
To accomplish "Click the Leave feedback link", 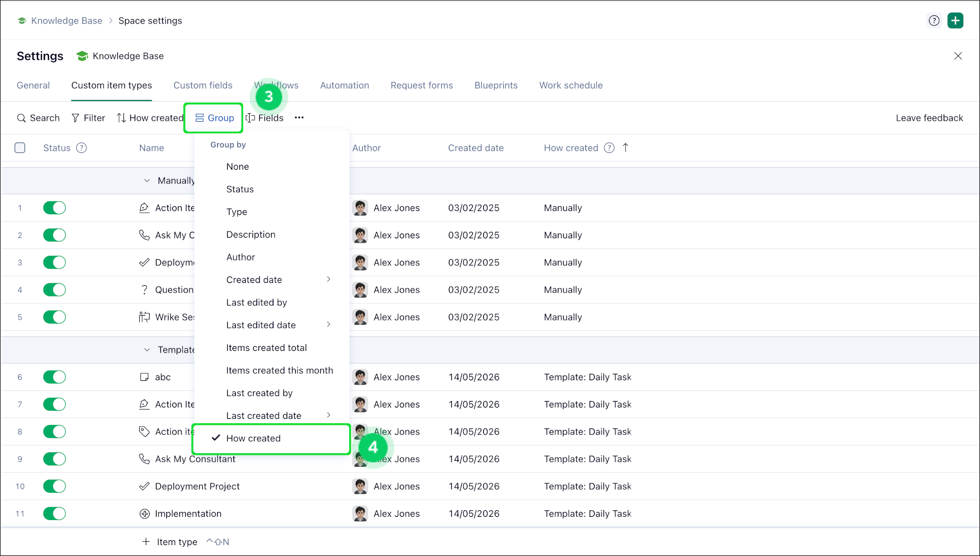I will 929,118.
